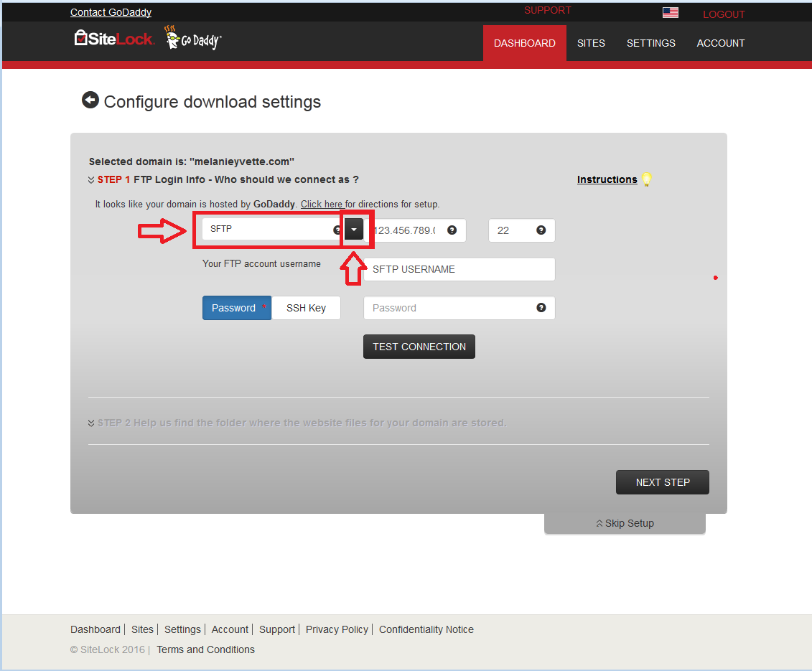
Task: Click the help icon in the SFTP protocol field
Action: 337,230
